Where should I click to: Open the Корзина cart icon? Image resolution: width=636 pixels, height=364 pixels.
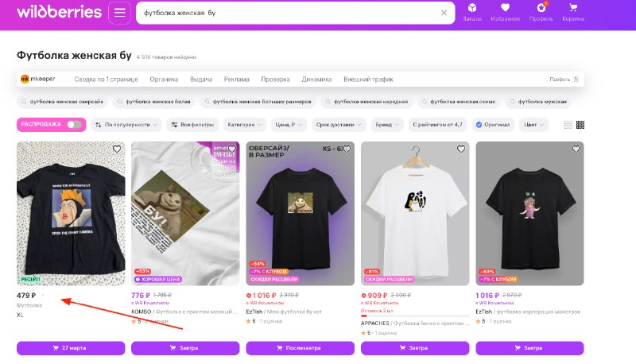click(x=572, y=12)
